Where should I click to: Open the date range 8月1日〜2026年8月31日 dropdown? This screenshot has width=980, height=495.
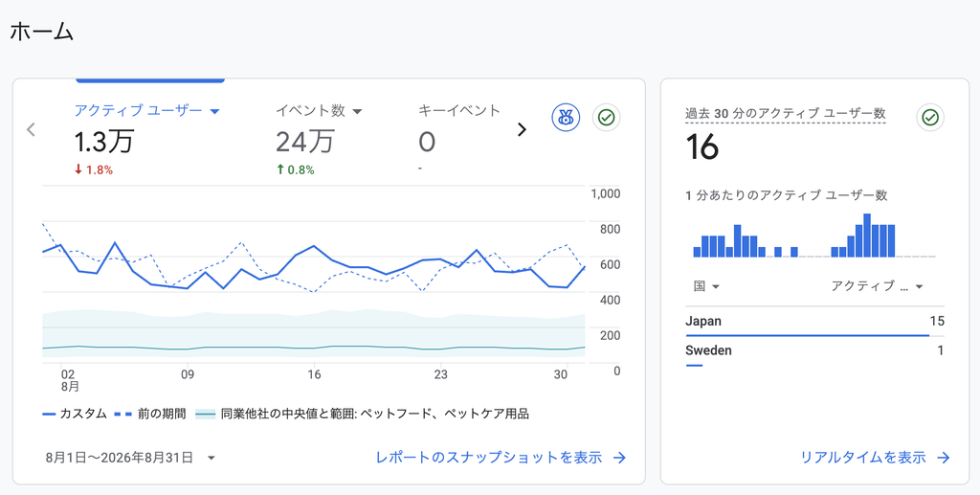coord(130,458)
